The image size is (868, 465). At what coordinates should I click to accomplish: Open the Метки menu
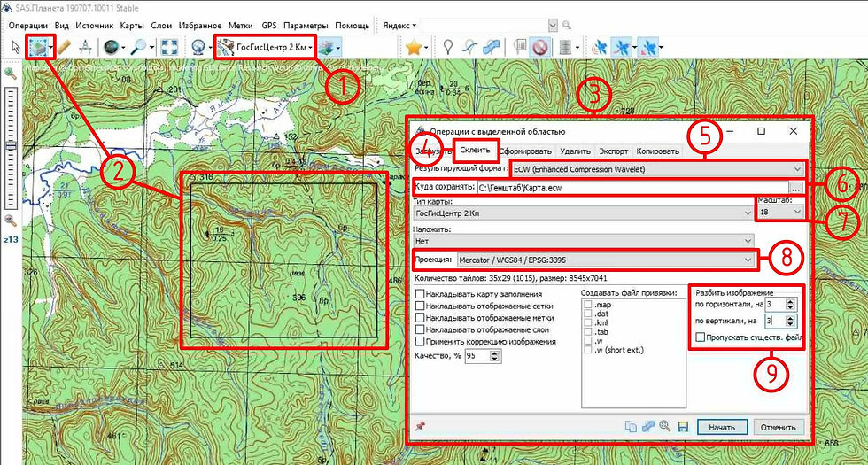pyautogui.click(x=242, y=26)
